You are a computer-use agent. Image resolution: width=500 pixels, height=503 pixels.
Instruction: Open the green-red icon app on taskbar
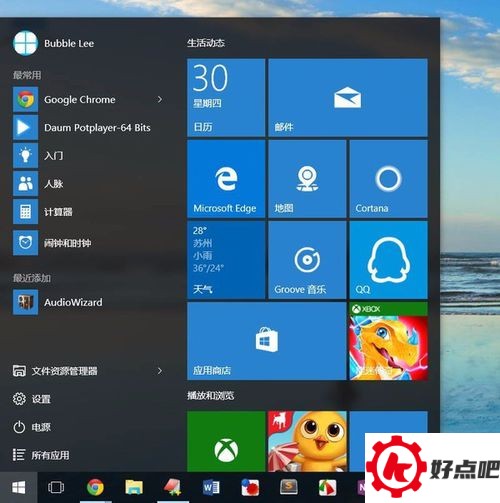(x=327, y=488)
